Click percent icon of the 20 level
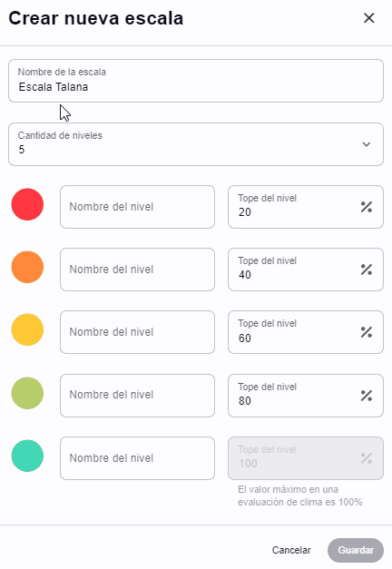 click(x=367, y=207)
